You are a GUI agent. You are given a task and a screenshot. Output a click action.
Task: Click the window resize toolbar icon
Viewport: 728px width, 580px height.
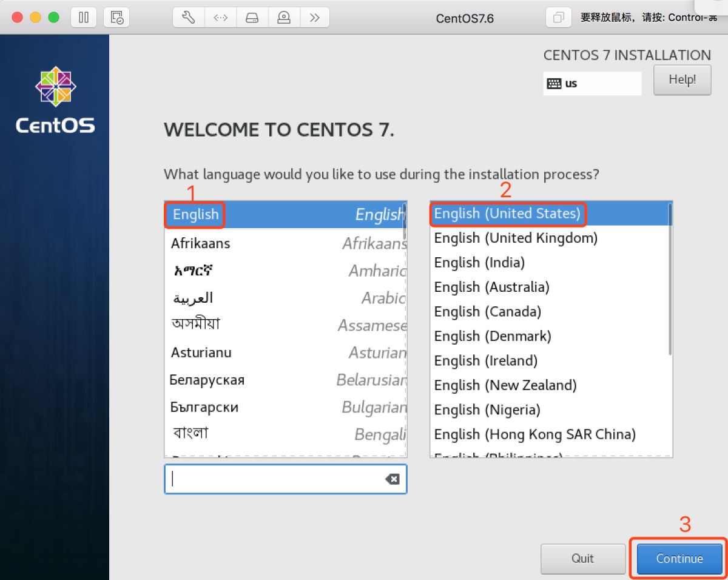[x=559, y=17]
